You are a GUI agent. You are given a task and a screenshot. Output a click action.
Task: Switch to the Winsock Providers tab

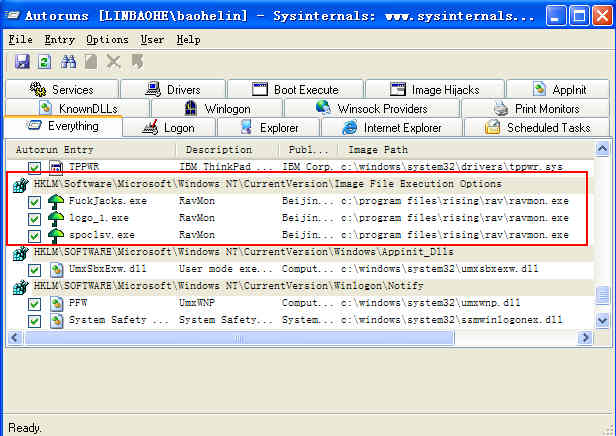coord(372,108)
